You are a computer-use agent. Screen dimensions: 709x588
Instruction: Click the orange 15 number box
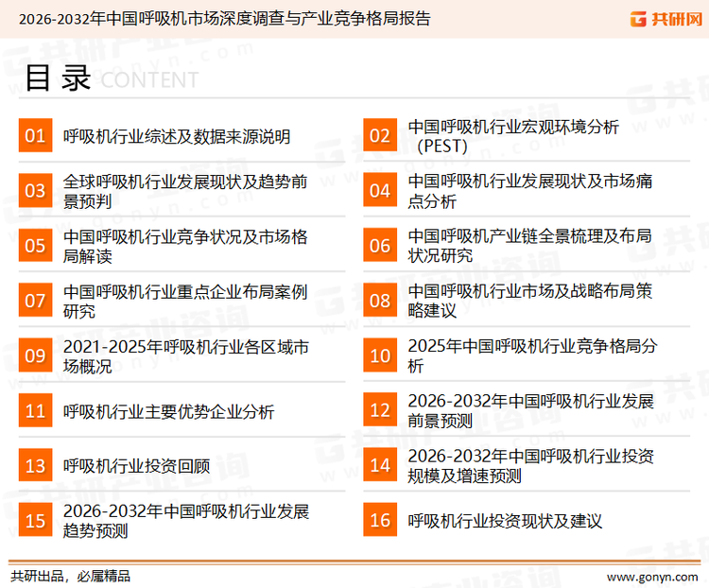click(x=35, y=520)
